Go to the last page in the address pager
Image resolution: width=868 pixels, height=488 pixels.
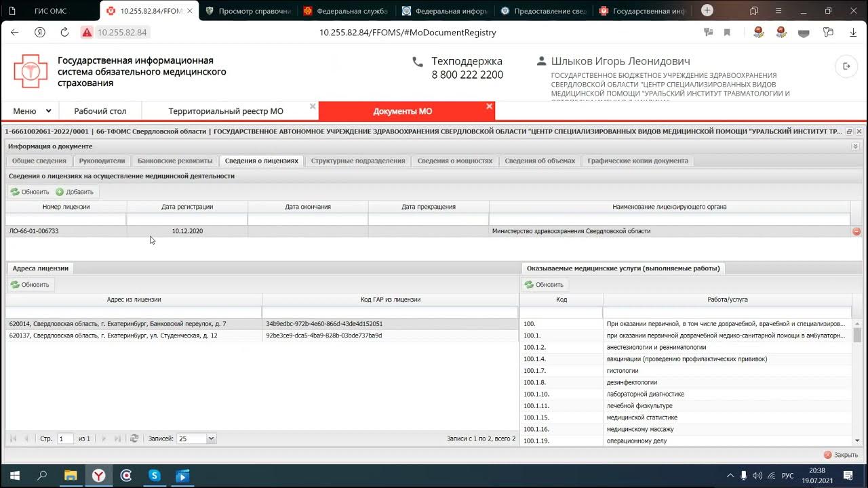coord(117,439)
